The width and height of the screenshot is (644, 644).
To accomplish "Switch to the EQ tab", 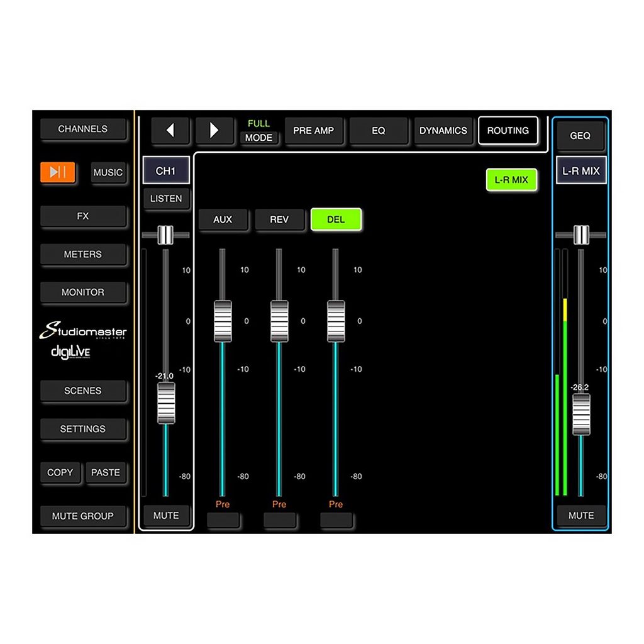I will click(378, 131).
